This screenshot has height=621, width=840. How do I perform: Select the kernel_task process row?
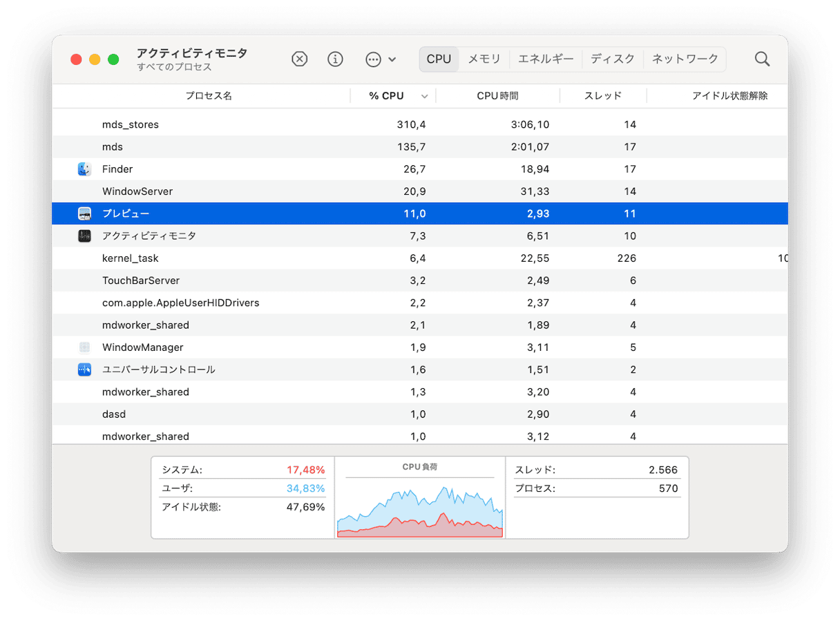pos(420,258)
